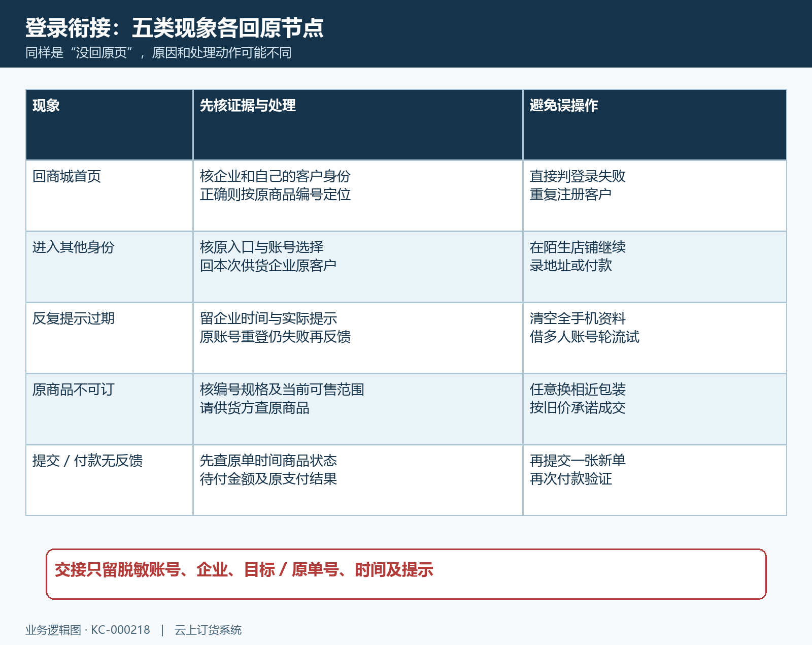
Task: Click the 提交 / 付款无反馈 cell
Action: [109, 480]
